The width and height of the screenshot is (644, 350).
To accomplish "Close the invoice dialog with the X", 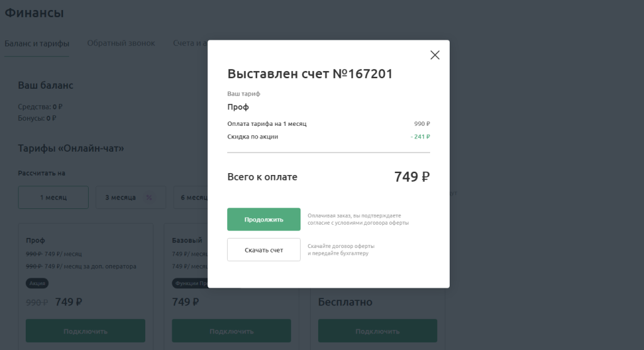I will click(435, 55).
